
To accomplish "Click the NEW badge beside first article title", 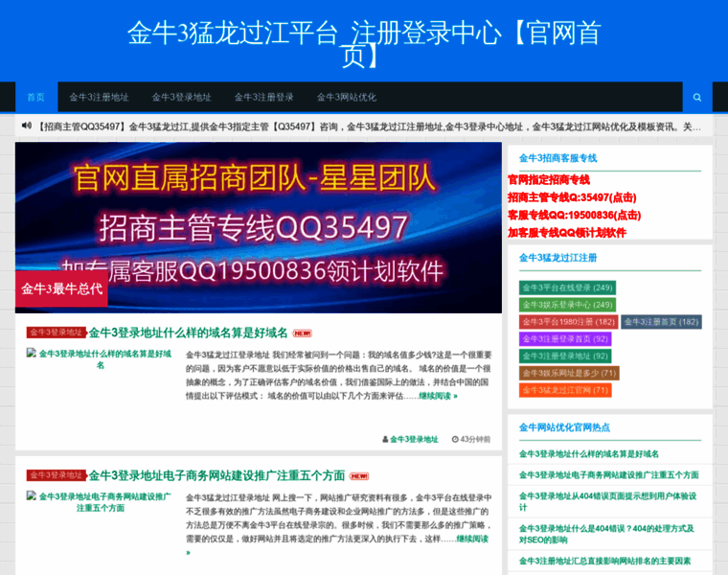I will (303, 333).
